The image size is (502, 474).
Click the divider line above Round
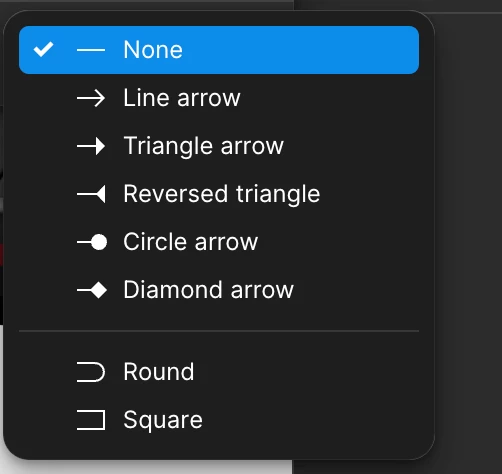pyautogui.click(x=219, y=331)
